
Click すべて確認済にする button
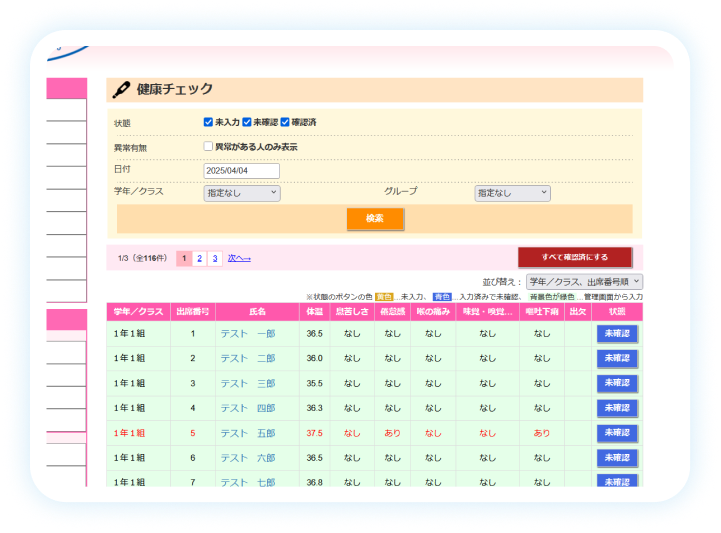(x=575, y=257)
